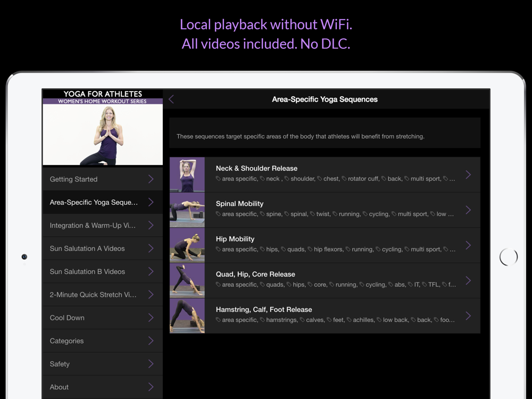Click arrow on Quad, Hip, Core Release row

click(468, 280)
